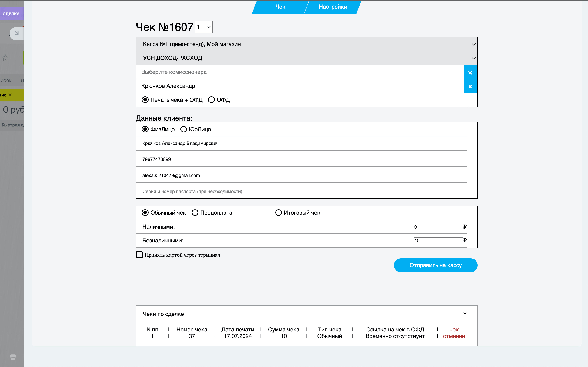
Task: Switch to the Настройки tab
Action: coord(333,7)
